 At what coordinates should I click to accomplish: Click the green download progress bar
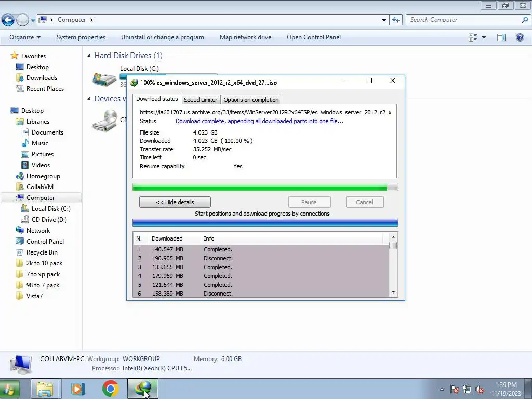click(265, 187)
